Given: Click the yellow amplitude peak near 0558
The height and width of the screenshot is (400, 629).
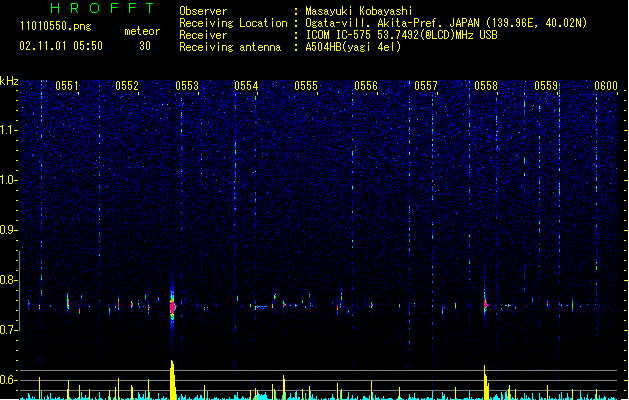Looking at the screenshot, I should [x=485, y=382].
